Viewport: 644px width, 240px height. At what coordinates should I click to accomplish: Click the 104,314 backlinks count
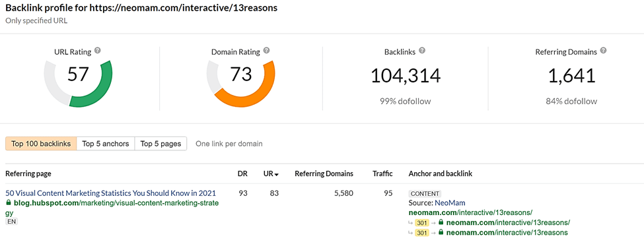tap(406, 75)
